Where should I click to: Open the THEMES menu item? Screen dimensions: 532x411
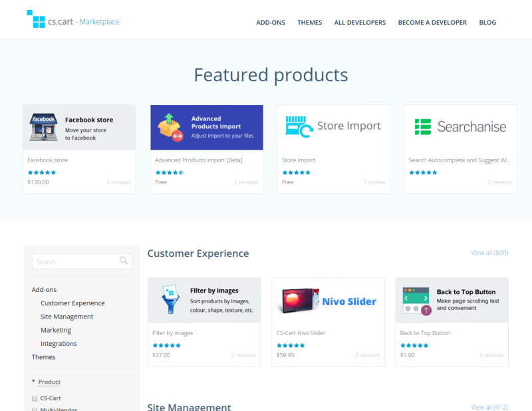pyautogui.click(x=309, y=22)
